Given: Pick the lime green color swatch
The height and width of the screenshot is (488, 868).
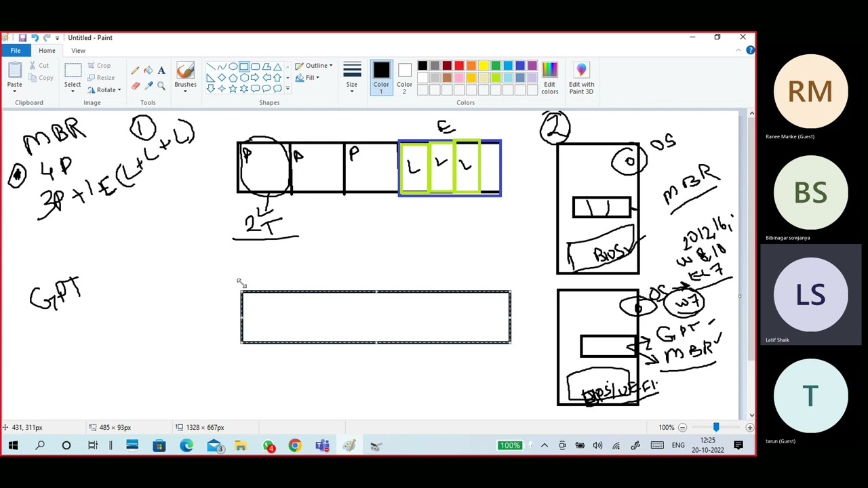Looking at the screenshot, I should tap(496, 78).
